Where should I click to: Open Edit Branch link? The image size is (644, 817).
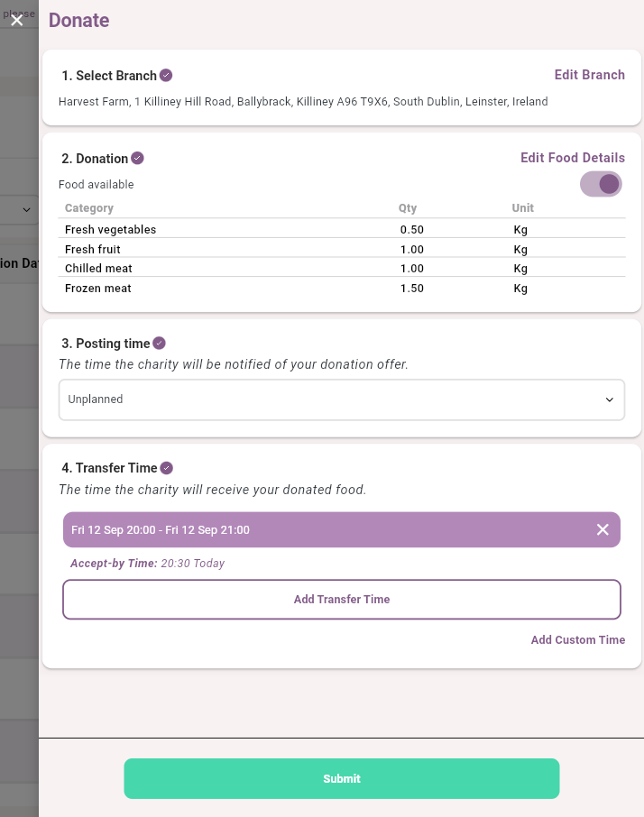point(589,75)
